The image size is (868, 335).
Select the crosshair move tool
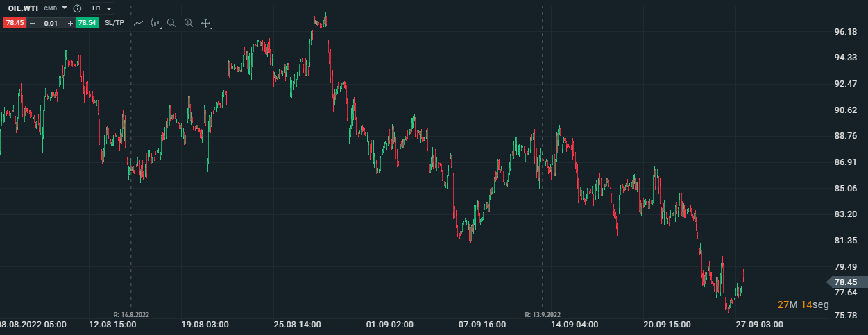pos(205,23)
